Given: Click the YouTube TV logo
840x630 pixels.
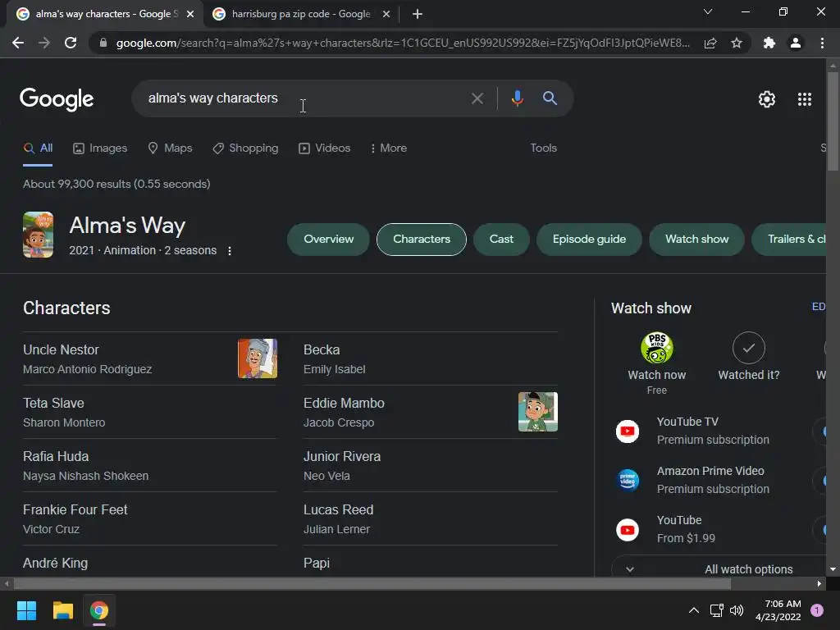Looking at the screenshot, I should 628,431.
